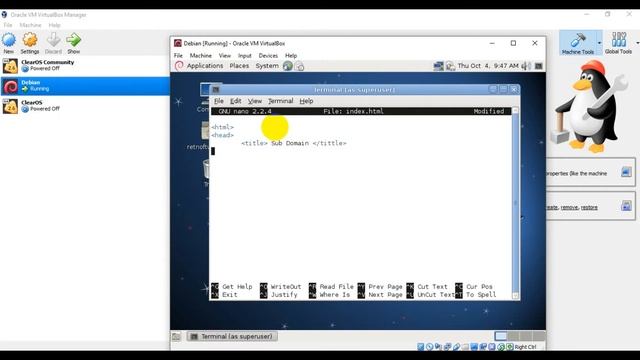
Task: Click the <head> line in nano editor
Action: [x=222, y=135]
